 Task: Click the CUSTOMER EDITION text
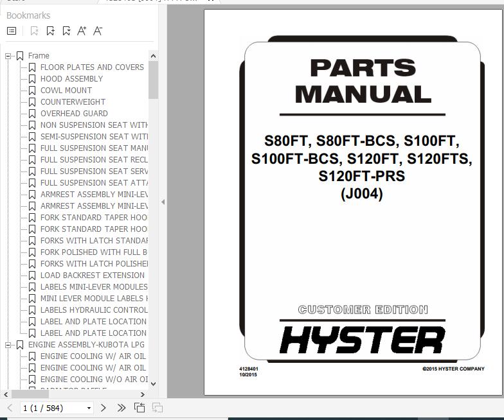tap(363, 310)
